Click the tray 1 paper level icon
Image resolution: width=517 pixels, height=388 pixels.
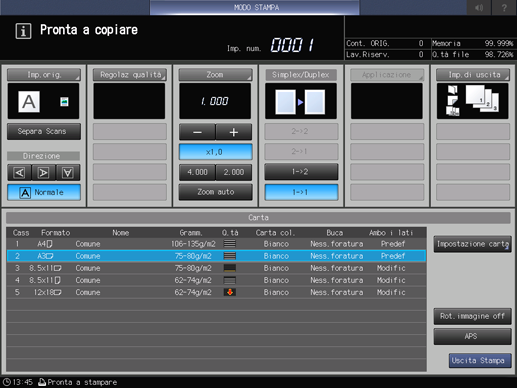[230, 244]
